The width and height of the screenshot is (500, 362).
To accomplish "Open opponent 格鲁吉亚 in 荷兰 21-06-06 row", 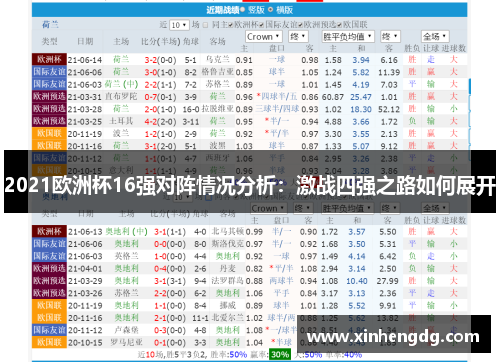I will tap(217, 72).
